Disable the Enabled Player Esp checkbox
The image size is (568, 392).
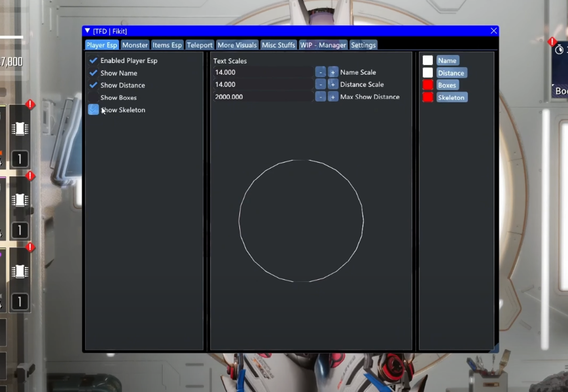click(93, 60)
